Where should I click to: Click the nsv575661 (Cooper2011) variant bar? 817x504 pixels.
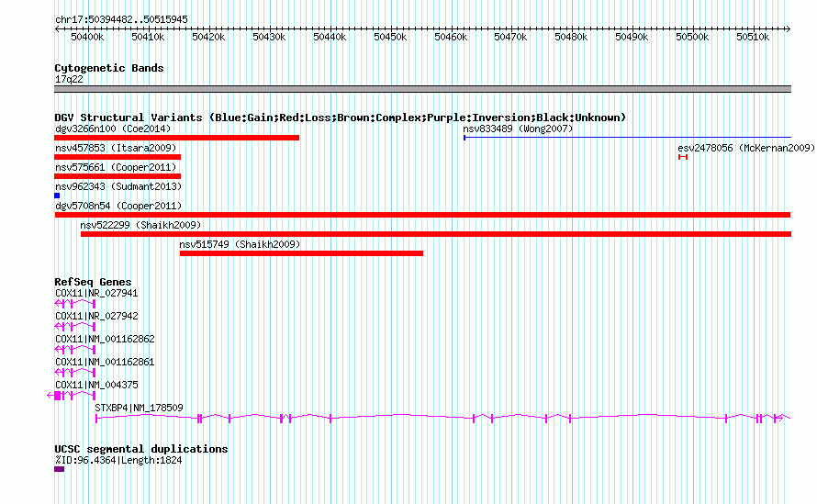[118, 176]
